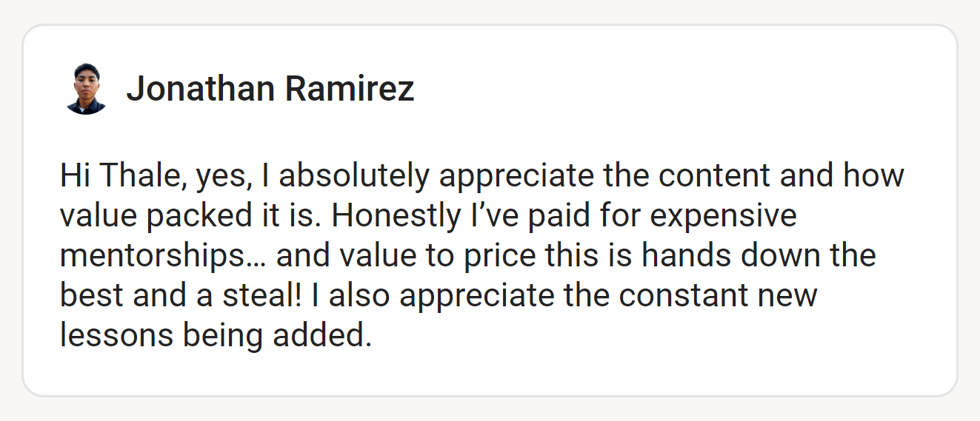The width and height of the screenshot is (980, 421).
Task: Click the surname "Ramirez" in the header
Action: click(x=350, y=90)
